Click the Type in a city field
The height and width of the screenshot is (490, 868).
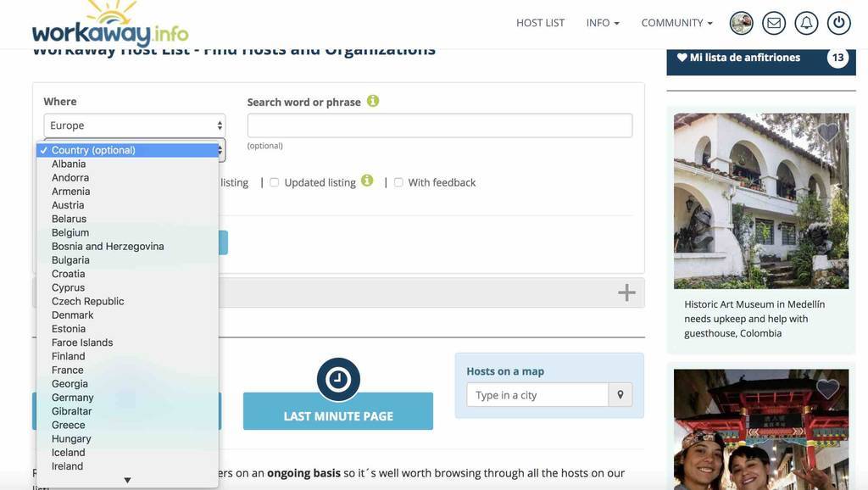pyautogui.click(x=537, y=395)
